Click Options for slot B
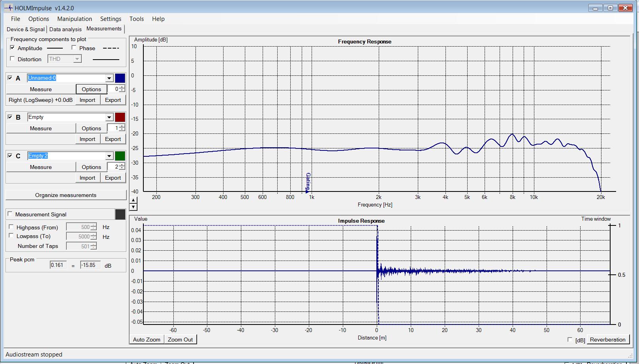This screenshot has width=639, height=364. [91, 128]
